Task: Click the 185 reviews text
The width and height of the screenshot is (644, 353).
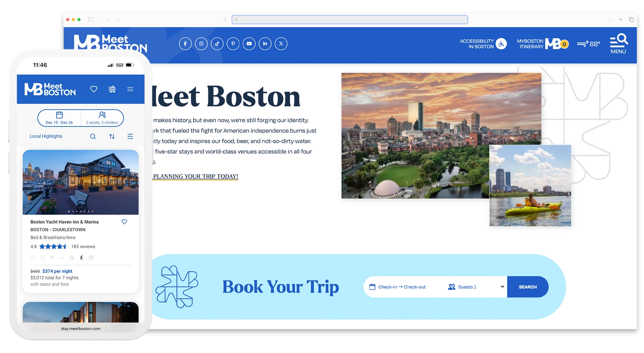Action: point(83,247)
